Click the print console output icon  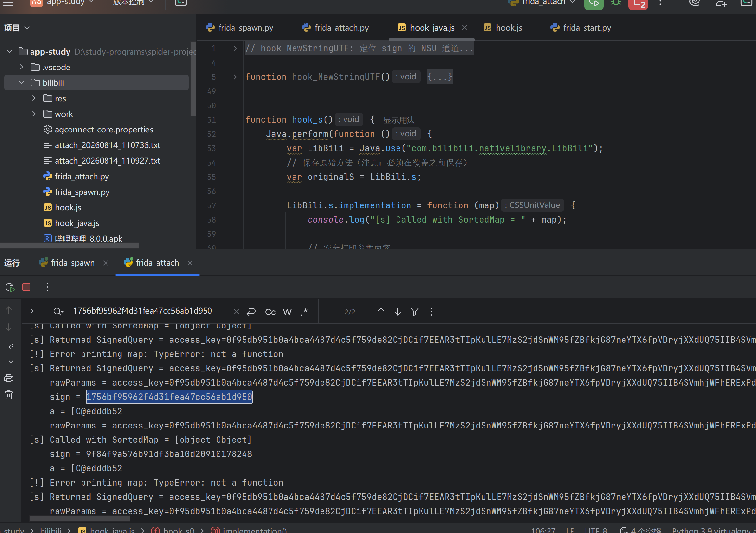pyautogui.click(x=9, y=378)
